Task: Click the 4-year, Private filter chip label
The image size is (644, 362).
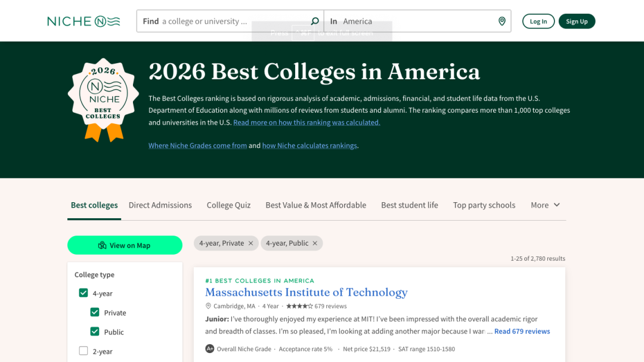Action: click(x=221, y=243)
